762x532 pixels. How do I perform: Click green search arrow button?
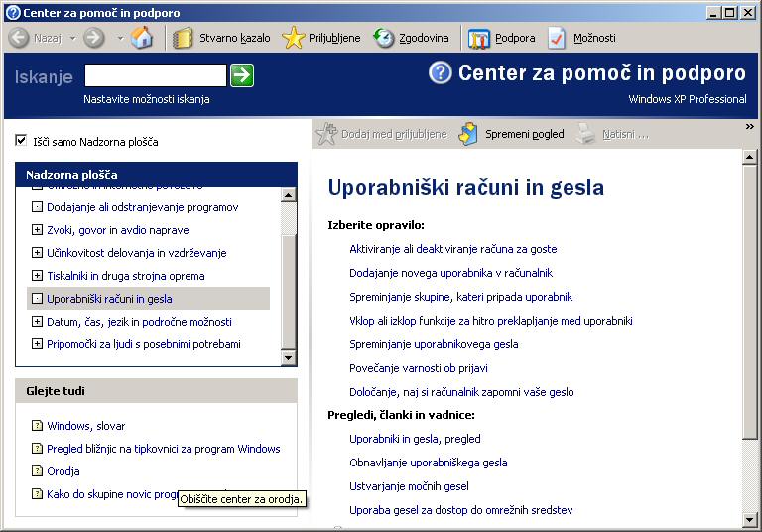tap(242, 75)
